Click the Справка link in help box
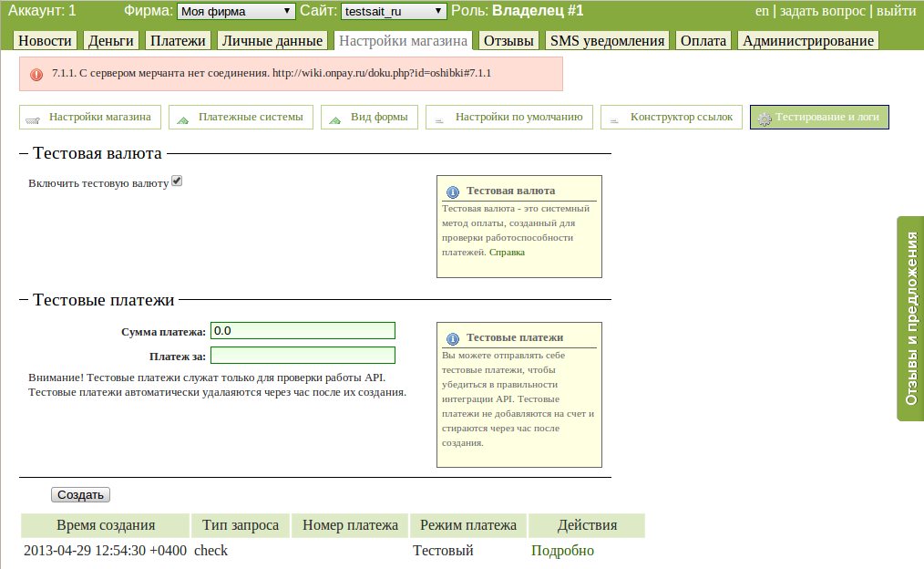The image size is (924, 569). 507,252
